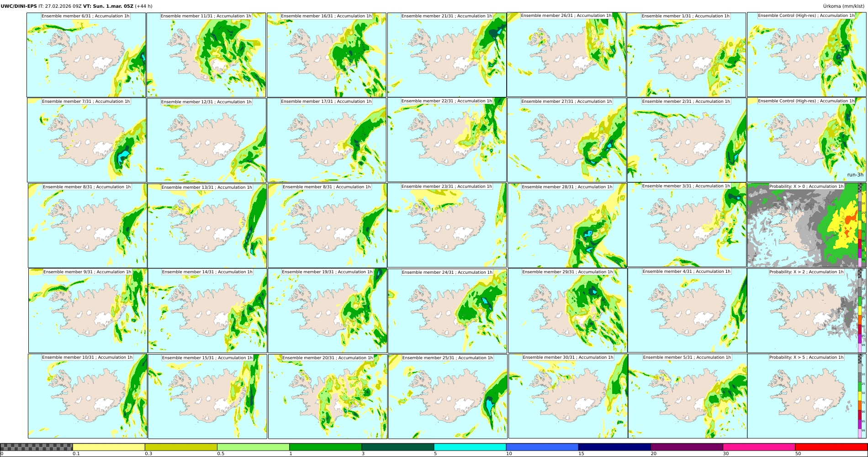View the Ensemble member 12/31 map

(x=207, y=140)
